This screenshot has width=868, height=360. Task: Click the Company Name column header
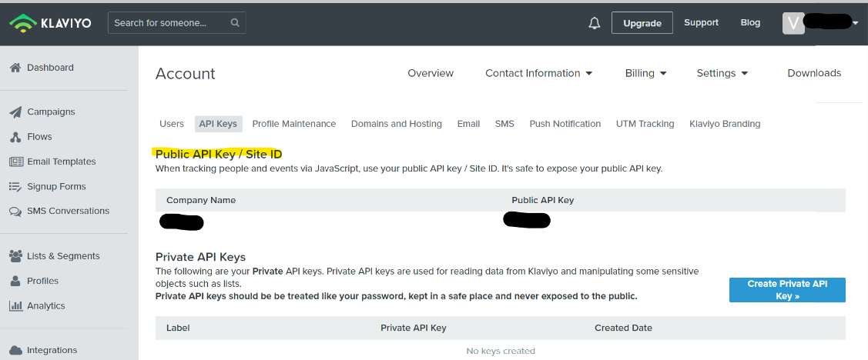coord(201,200)
